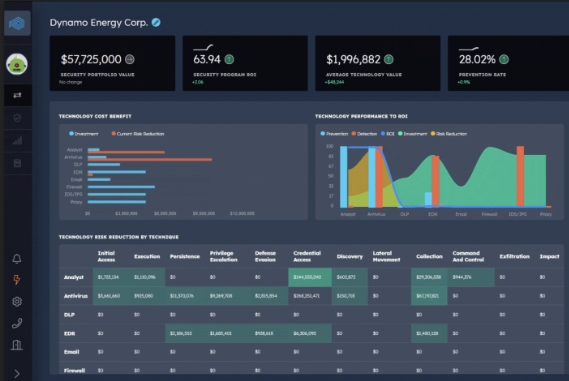This screenshot has height=381, width=569.
Task: Click Analyst row's Command And Control value cell
Action: coord(471,277)
